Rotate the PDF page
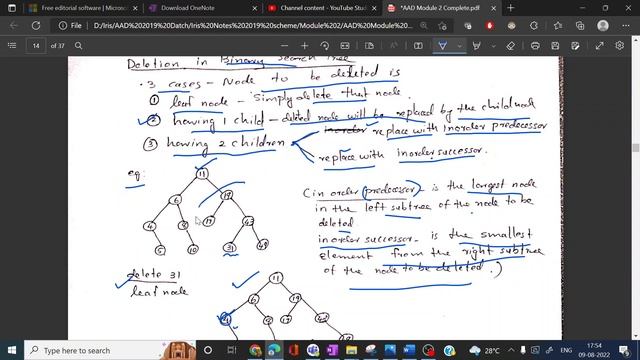The height and width of the screenshot is (360, 640). click(324, 46)
